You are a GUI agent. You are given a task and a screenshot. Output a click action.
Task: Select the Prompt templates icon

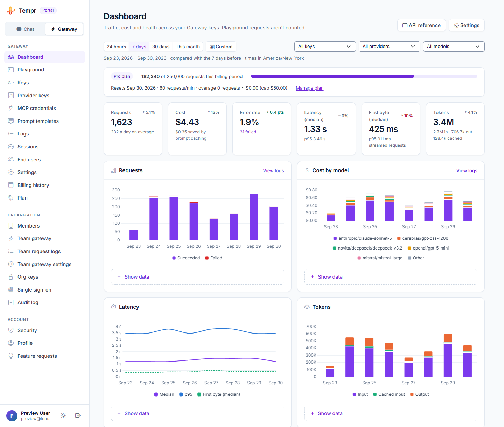point(11,121)
